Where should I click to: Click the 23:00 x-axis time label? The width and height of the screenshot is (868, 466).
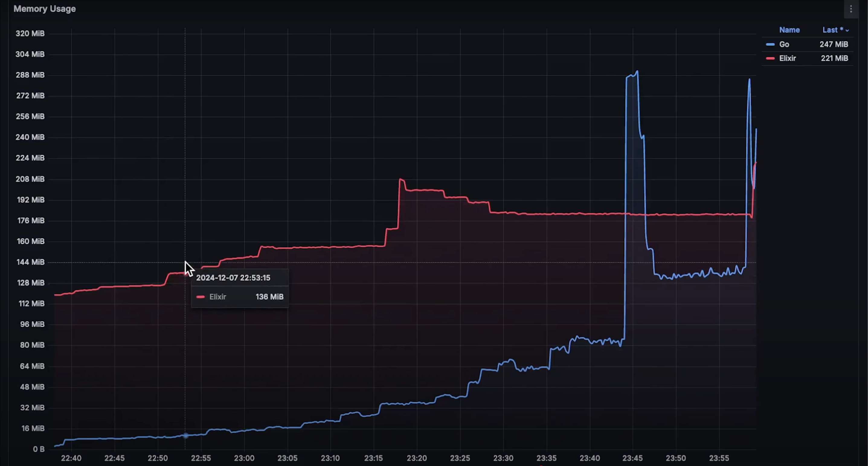coord(244,458)
